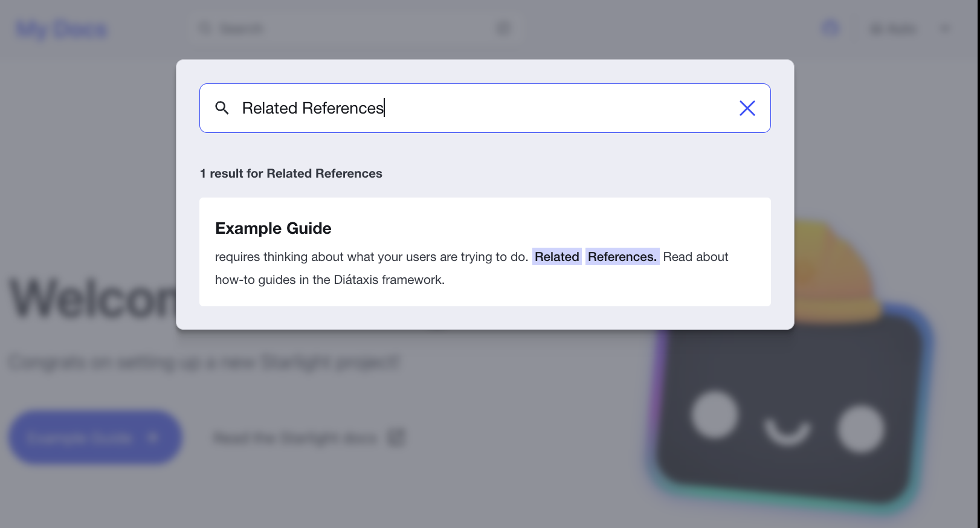Clear the search with the X icon
The image size is (980, 528).
[x=747, y=108]
